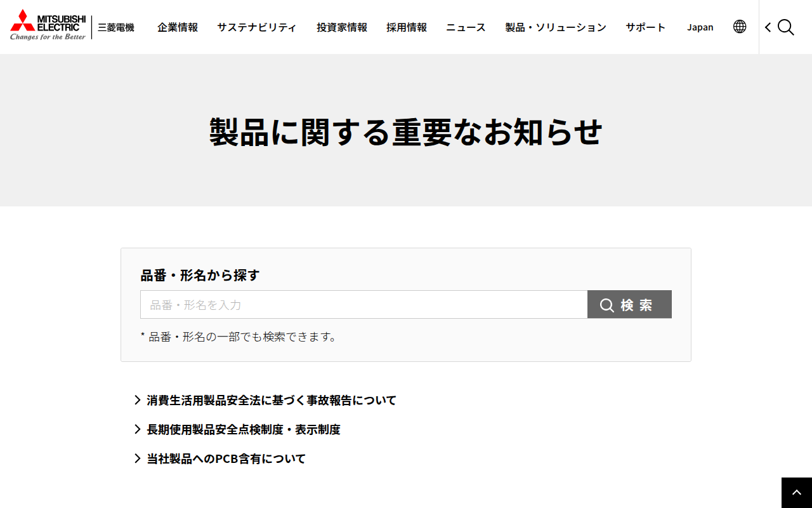Image resolution: width=812 pixels, height=508 pixels.
Task: Expand 消費生活用製品安全法に基づく事故報告について
Action: [271, 400]
